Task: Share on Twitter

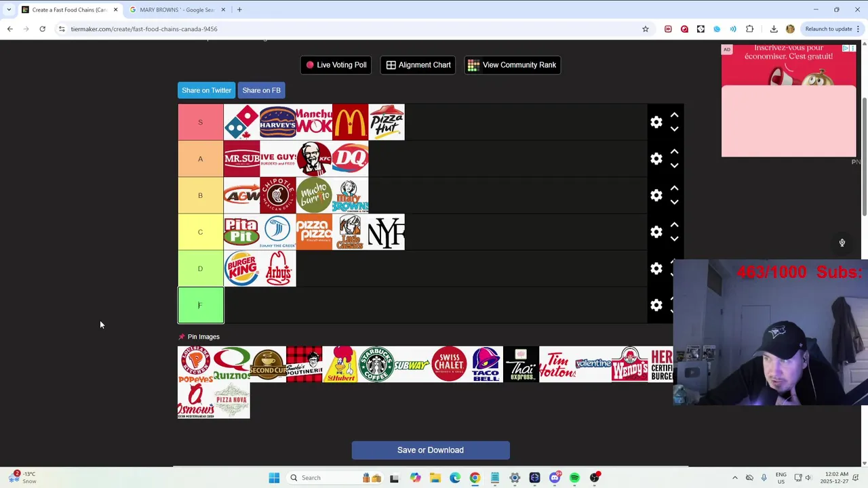Action: pos(207,90)
